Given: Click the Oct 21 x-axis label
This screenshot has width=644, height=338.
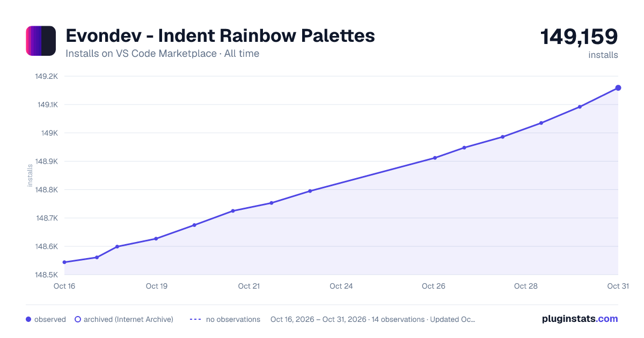Looking at the screenshot, I should [249, 286].
